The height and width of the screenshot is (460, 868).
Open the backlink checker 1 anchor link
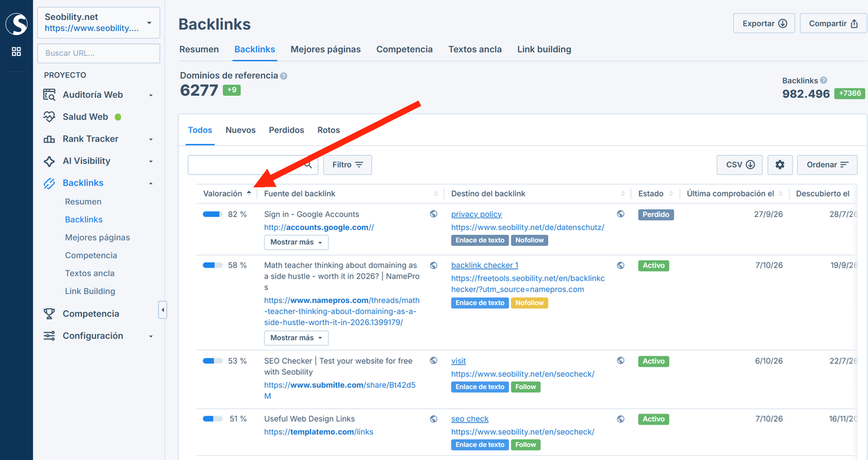click(x=485, y=265)
